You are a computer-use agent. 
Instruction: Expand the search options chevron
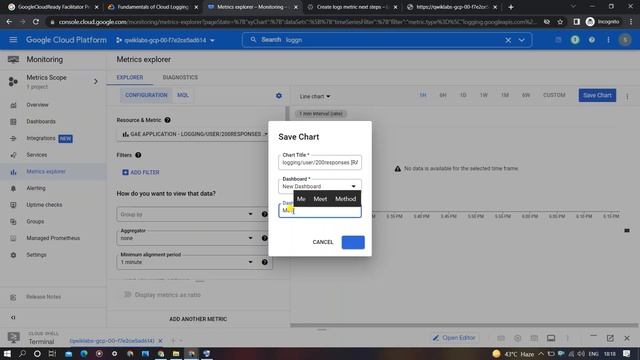point(522,40)
